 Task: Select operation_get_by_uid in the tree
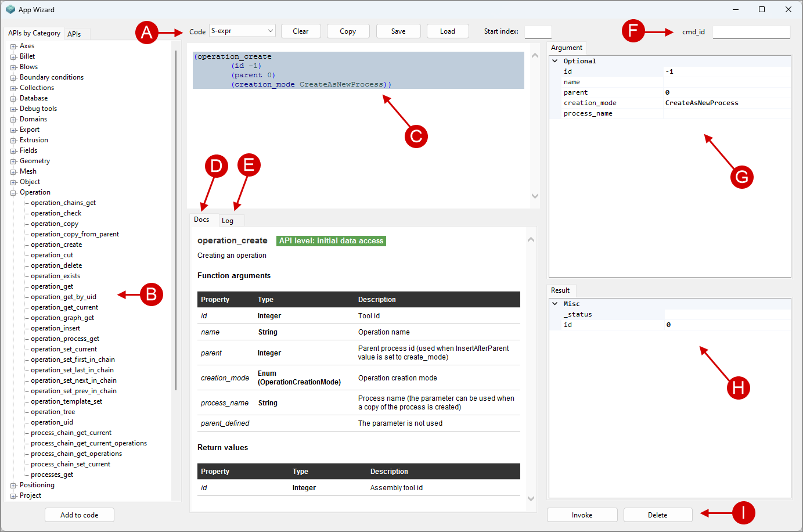(x=63, y=297)
